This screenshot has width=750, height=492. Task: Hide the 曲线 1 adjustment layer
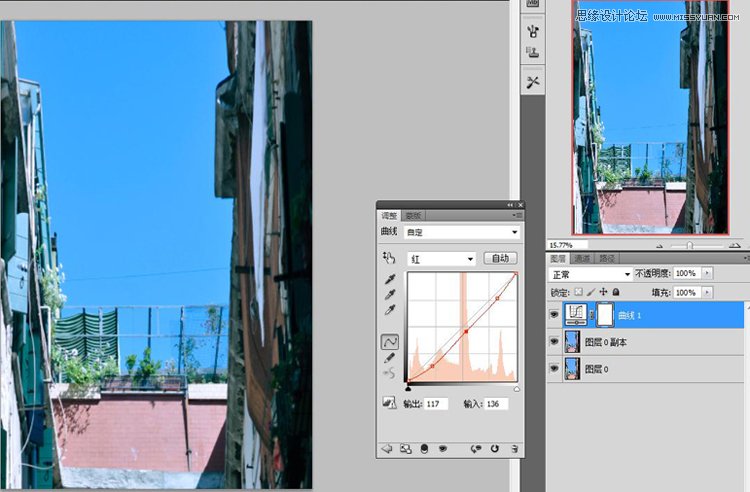pos(554,314)
